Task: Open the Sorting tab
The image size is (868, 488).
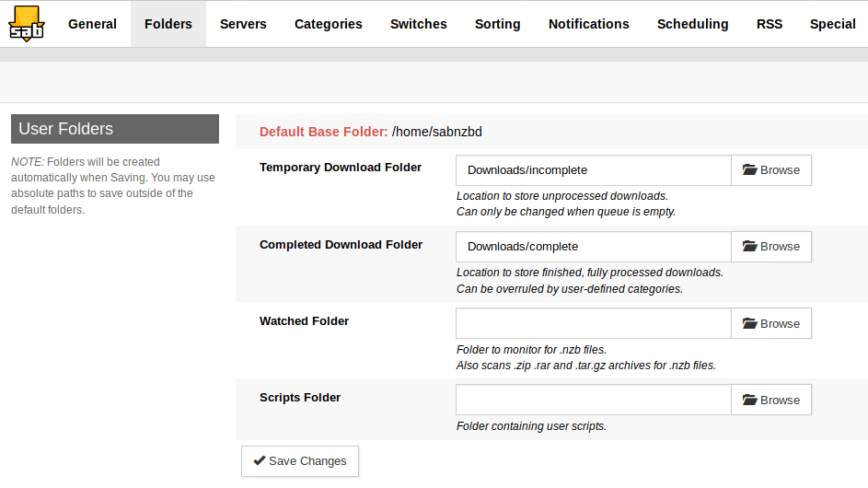Action: pyautogui.click(x=498, y=24)
